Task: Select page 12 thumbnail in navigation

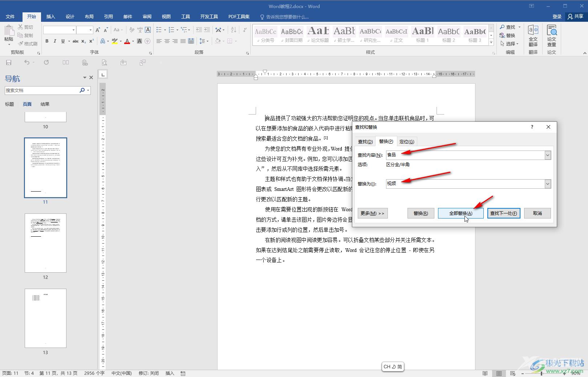Action: [45, 243]
